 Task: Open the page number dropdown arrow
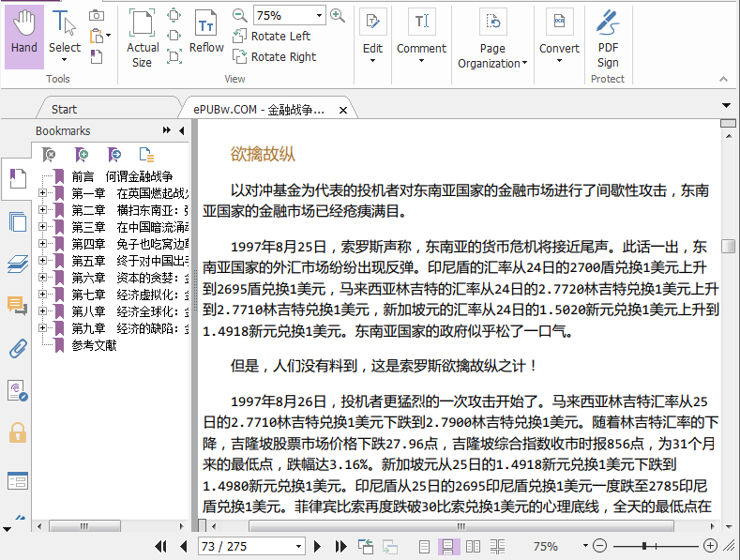pyautogui.click(x=299, y=546)
